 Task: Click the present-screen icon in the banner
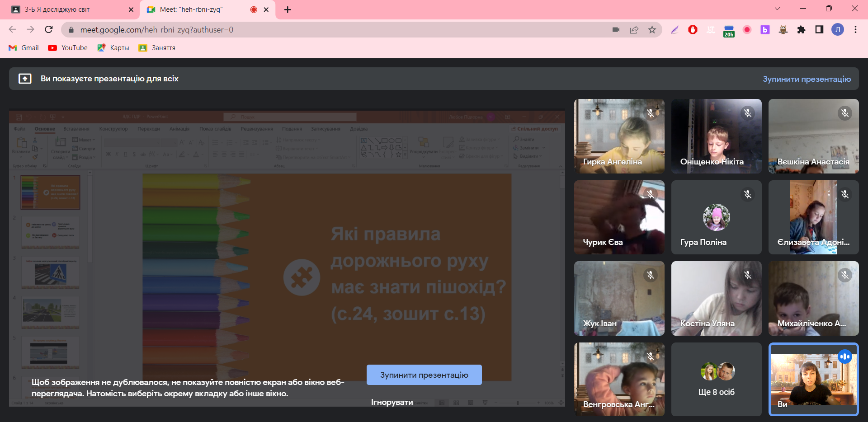coord(25,79)
